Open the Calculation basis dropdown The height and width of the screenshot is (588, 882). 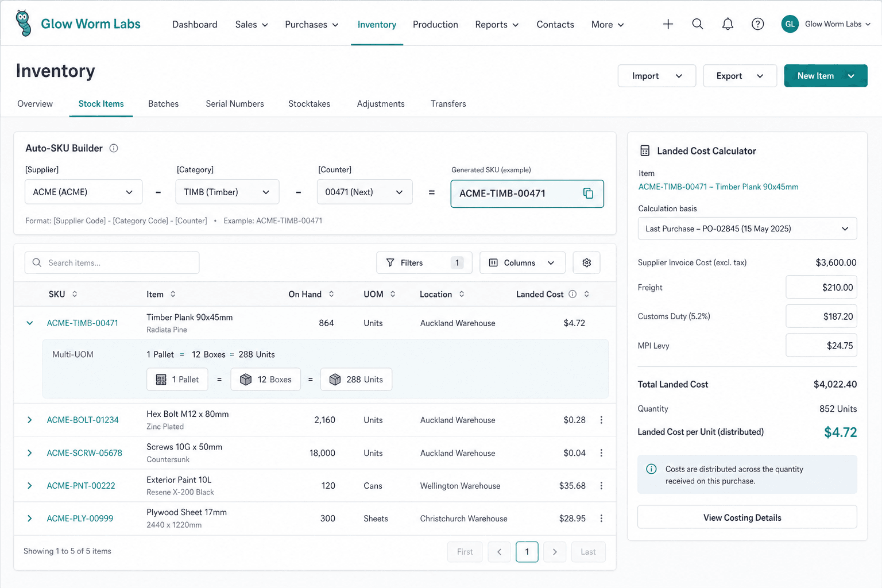pyautogui.click(x=747, y=229)
